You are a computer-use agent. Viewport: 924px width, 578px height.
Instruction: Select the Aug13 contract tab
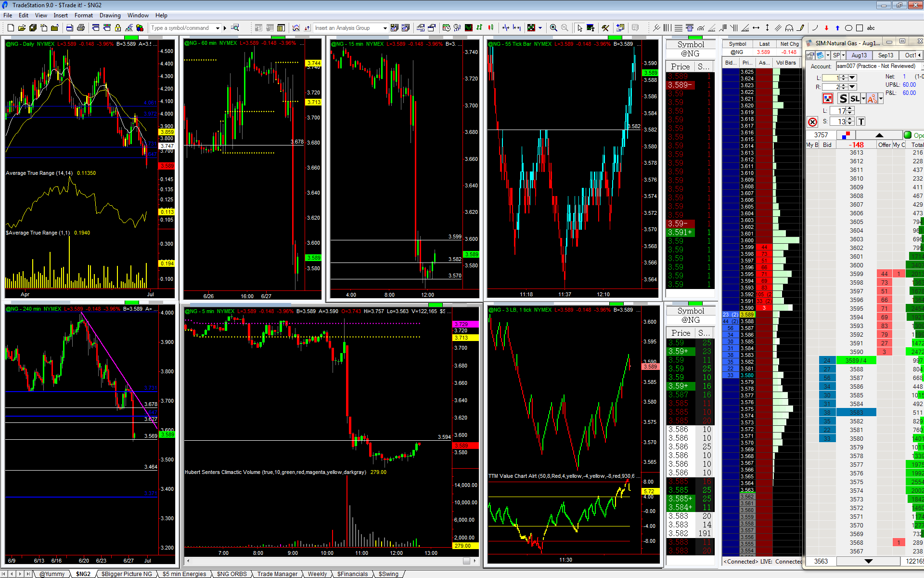coord(859,55)
